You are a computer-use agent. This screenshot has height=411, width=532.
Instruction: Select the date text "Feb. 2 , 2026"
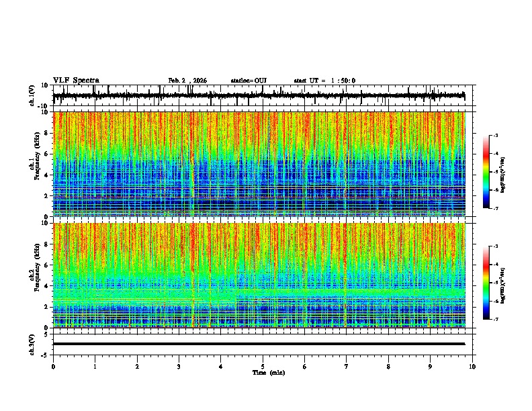tap(187, 81)
